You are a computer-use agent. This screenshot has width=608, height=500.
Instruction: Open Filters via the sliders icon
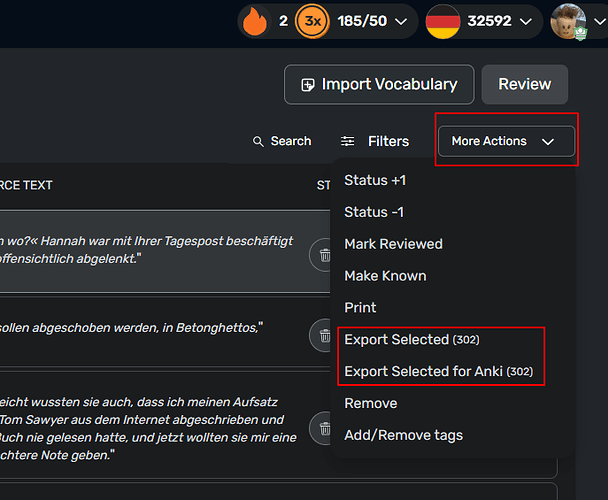tap(347, 141)
